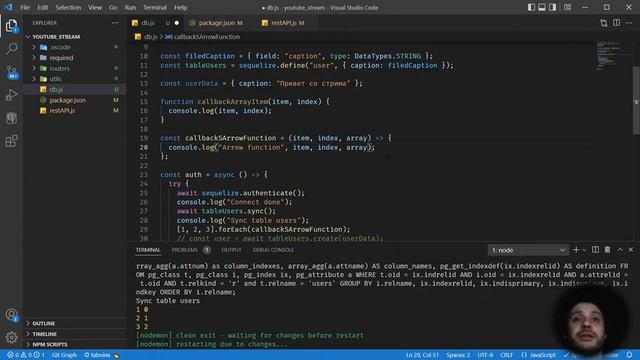Screen dimensions: 640x360
Task: Open Git Graph from status bar
Action: (64, 355)
